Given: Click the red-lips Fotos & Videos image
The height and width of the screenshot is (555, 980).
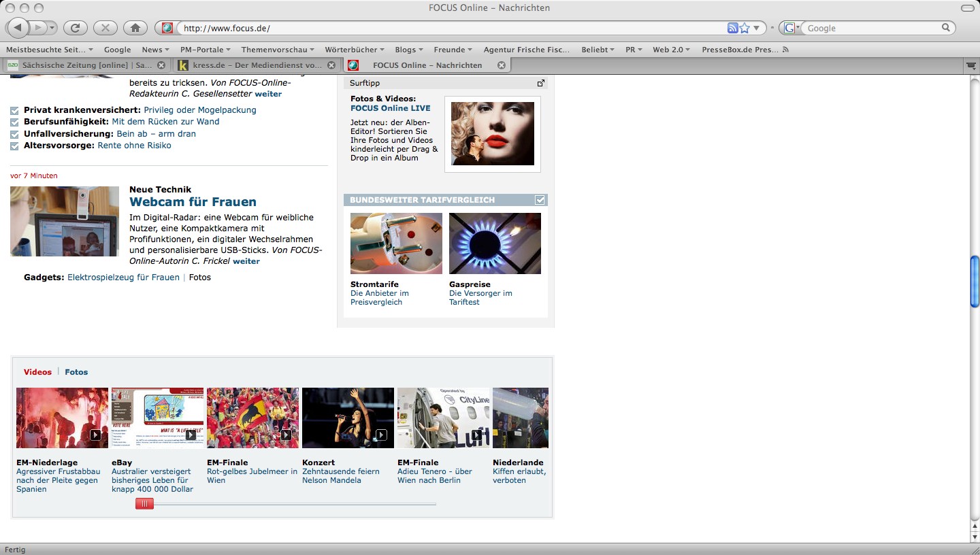Looking at the screenshot, I should pyautogui.click(x=493, y=133).
